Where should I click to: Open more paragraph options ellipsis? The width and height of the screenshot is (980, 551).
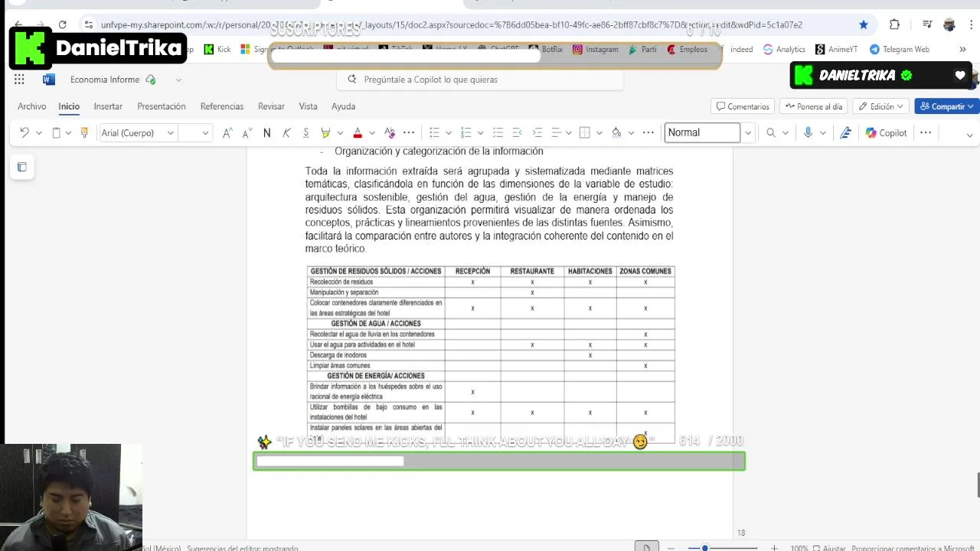click(648, 133)
